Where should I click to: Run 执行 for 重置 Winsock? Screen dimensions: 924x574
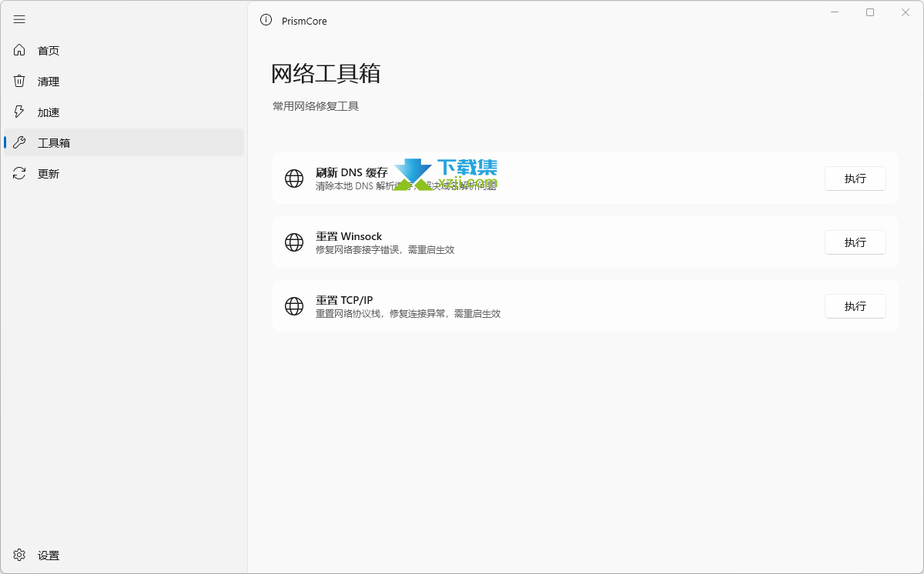coord(855,242)
